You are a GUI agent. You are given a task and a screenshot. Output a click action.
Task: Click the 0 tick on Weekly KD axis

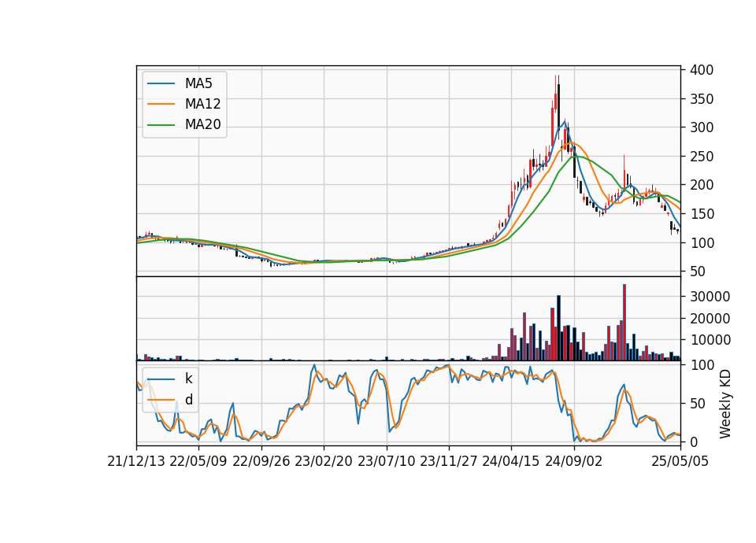point(693,441)
